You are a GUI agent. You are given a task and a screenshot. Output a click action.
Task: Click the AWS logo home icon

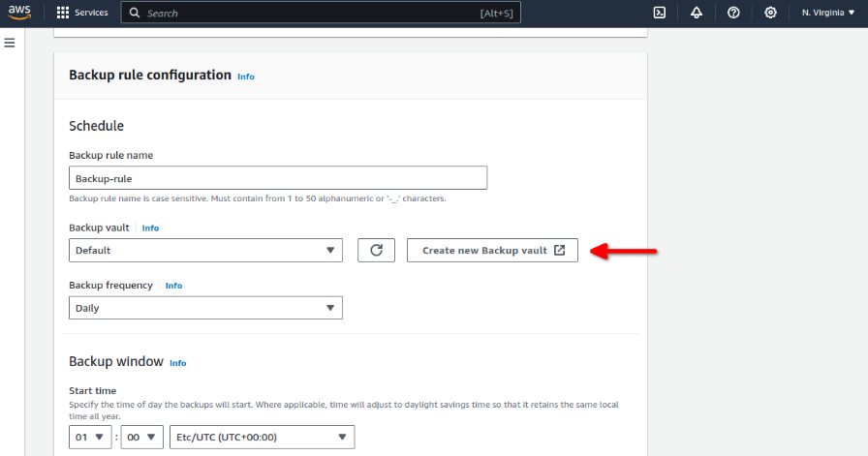pyautogui.click(x=19, y=13)
